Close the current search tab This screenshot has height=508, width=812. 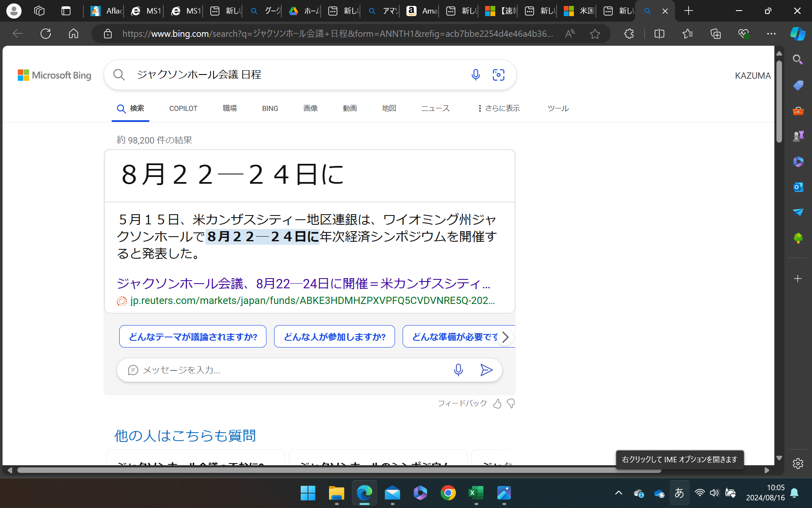(665, 11)
